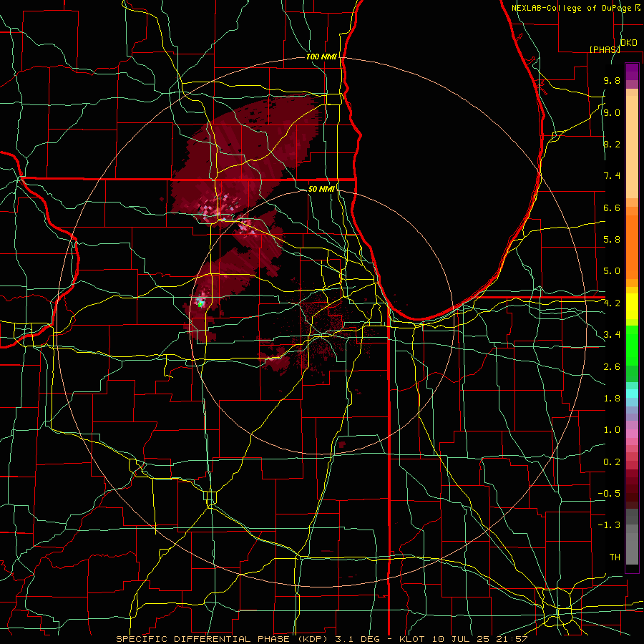The height and width of the screenshot is (644, 644).
Task: Click the KLOT radar site in the bottom caption
Action: click(414, 639)
